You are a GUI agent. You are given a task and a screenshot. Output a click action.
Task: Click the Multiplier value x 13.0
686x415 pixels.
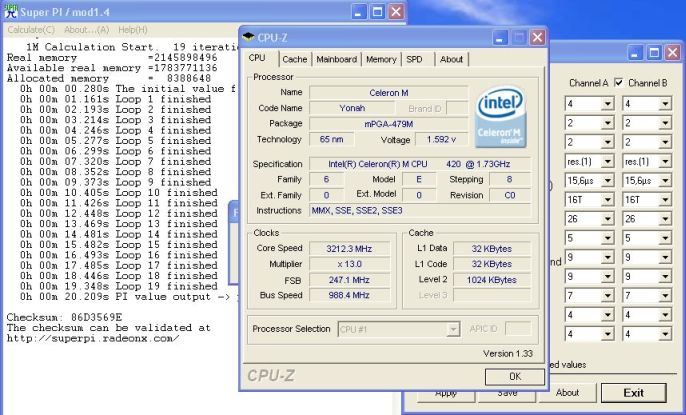pos(349,264)
